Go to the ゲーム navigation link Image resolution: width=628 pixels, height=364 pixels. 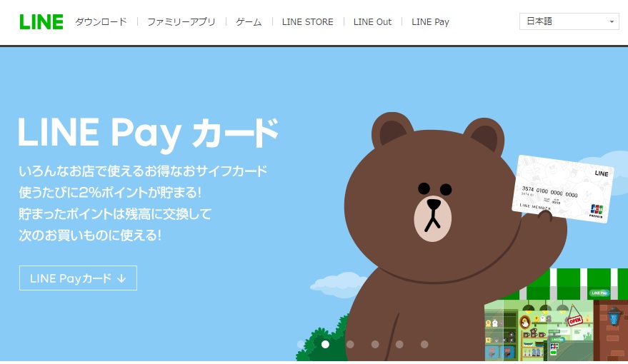[249, 22]
